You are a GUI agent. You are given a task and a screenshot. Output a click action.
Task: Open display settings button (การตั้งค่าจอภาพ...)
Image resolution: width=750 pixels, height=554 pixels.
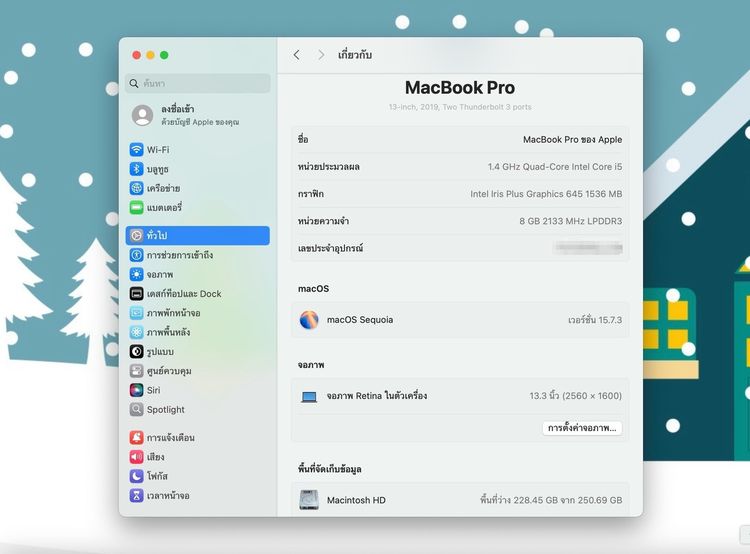point(582,428)
